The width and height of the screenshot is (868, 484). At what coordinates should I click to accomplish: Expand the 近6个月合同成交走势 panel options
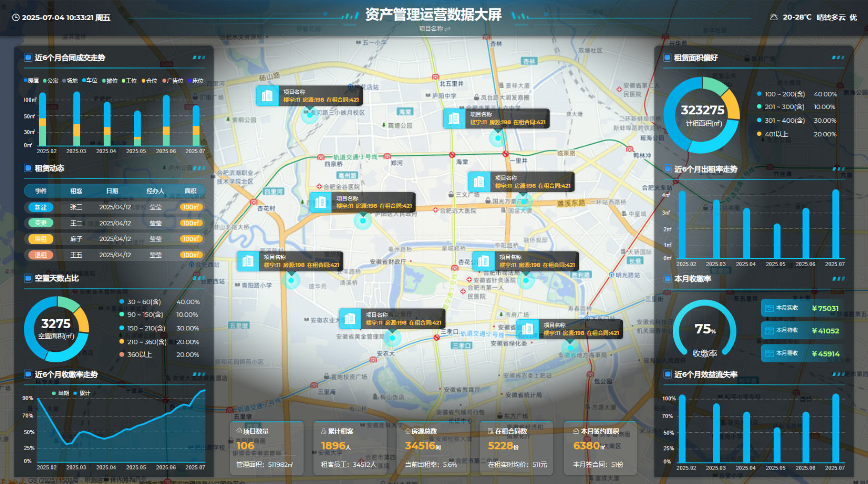[x=199, y=57]
